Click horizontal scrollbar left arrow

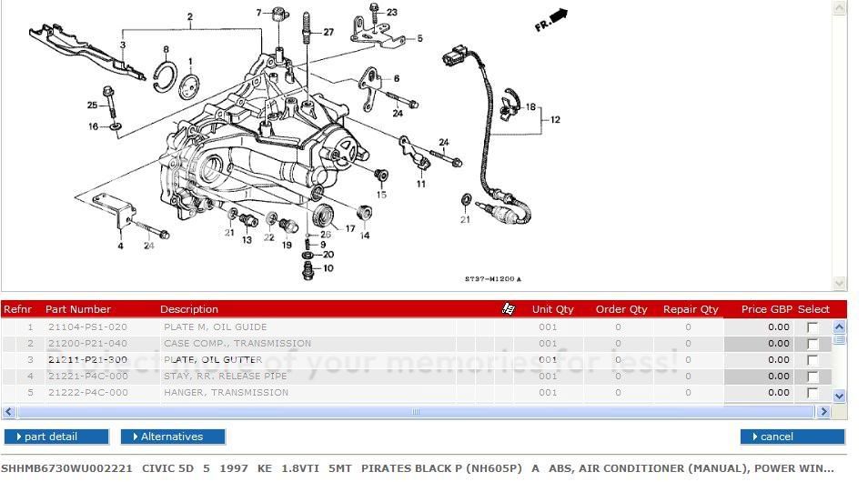click(9, 412)
